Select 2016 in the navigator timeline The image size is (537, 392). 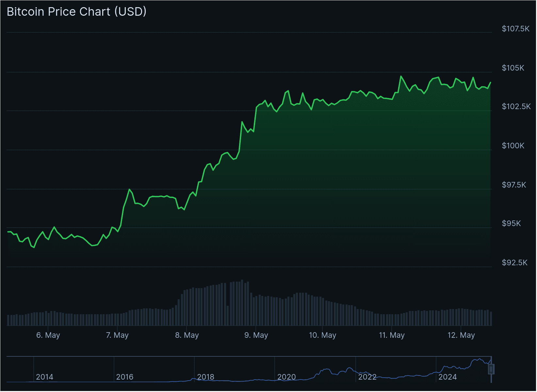coord(125,377)
